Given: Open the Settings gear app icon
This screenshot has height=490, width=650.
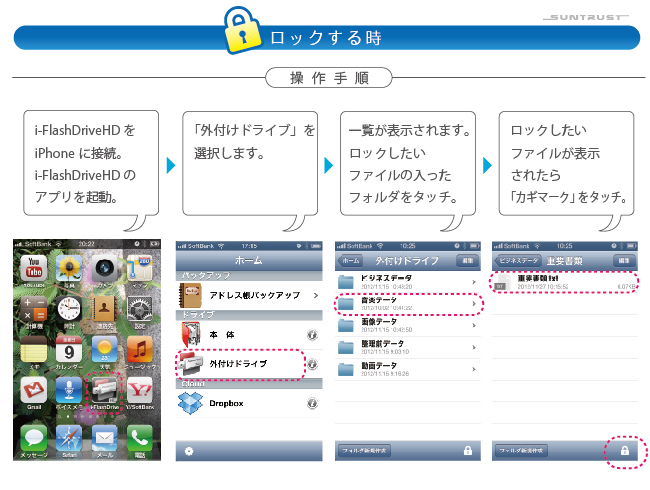Looking at the screenshot, I should [x=140, y=309].
